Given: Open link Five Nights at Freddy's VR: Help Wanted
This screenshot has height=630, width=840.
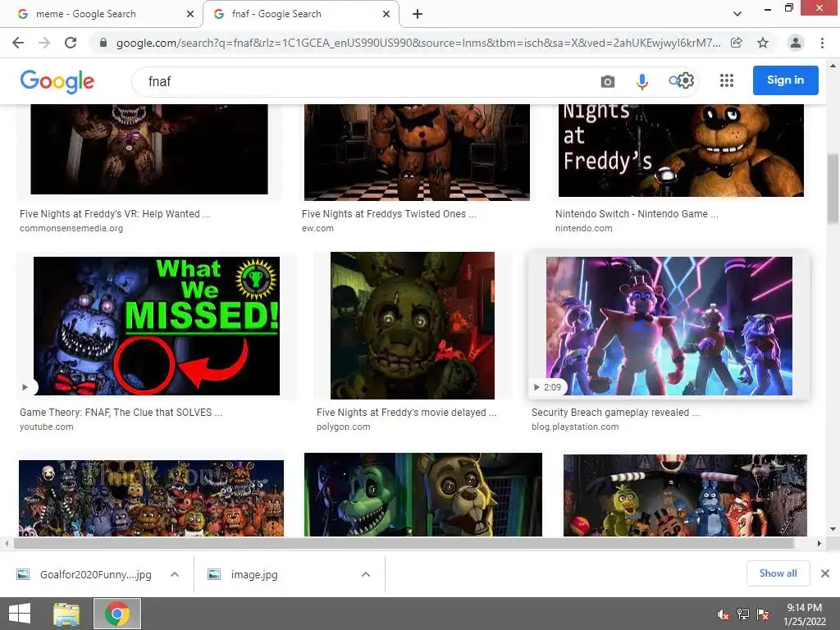Looking at the screenshot, I should pos(115,214).
